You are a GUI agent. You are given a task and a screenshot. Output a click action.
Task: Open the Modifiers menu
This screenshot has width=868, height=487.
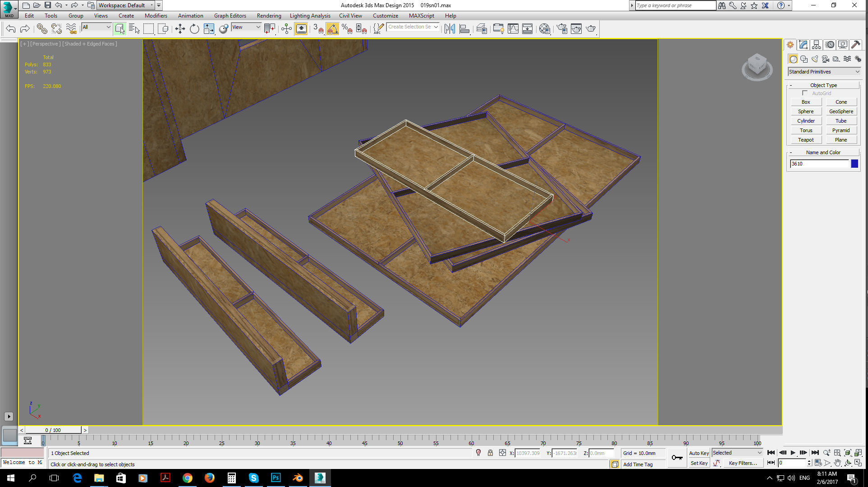[x=156, y=16]
